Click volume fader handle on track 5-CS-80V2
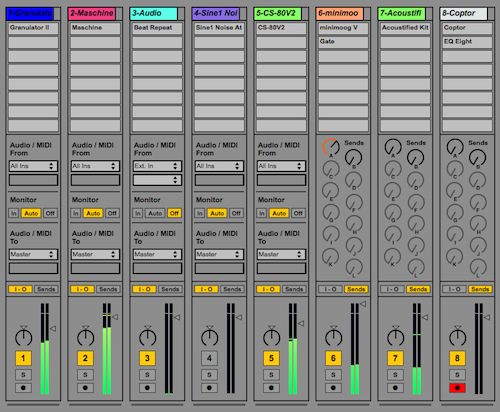 tap(301, 323)
